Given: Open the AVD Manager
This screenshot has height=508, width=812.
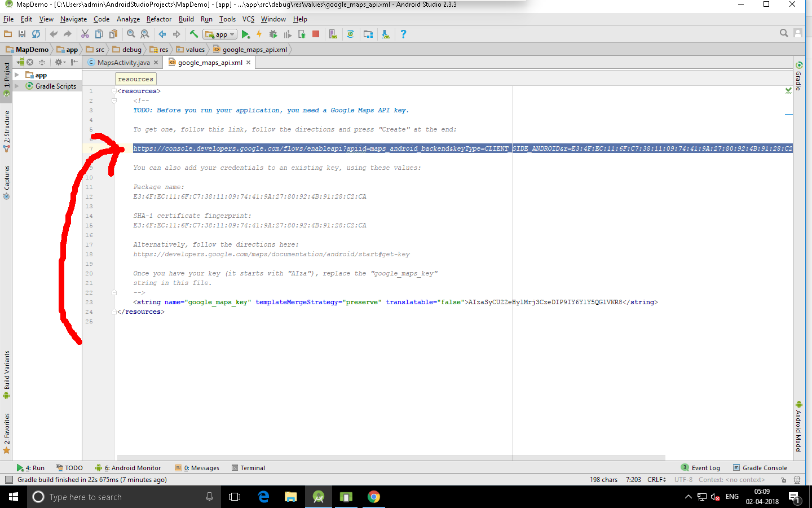Looking at the screenshot, I should (x=333, y=34).
